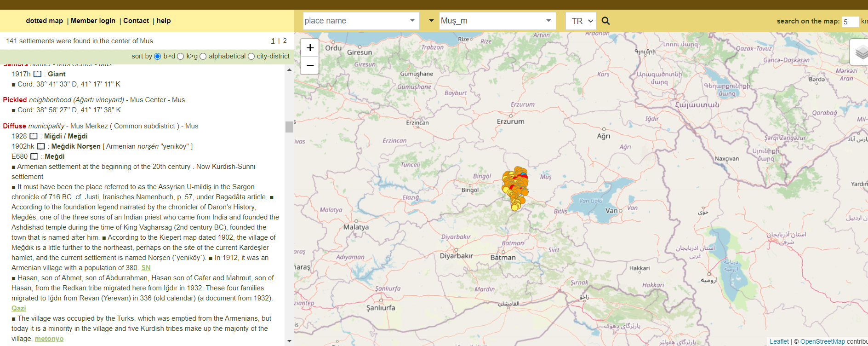Expand the place name dropdown
Screen dimensions: 868x346
(412, 21)
